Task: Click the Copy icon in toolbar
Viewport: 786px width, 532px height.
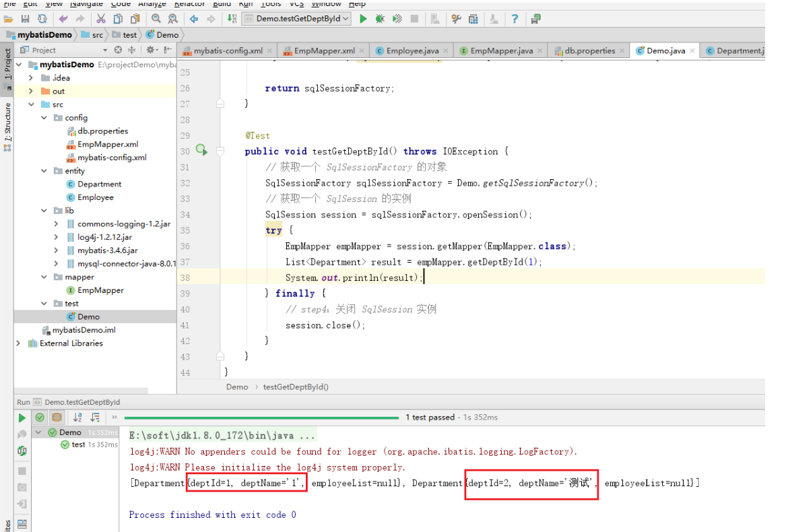Action: (118, 19)
